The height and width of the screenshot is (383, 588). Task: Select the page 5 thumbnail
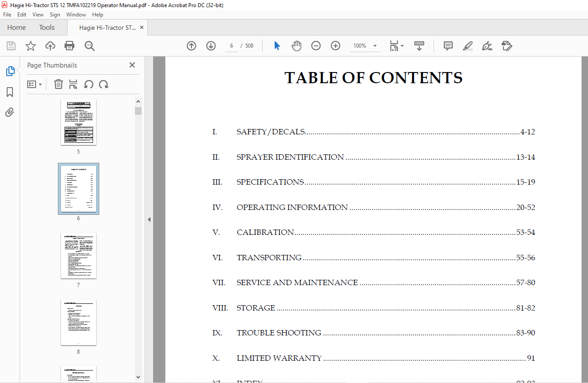click(x=78, y=122)
